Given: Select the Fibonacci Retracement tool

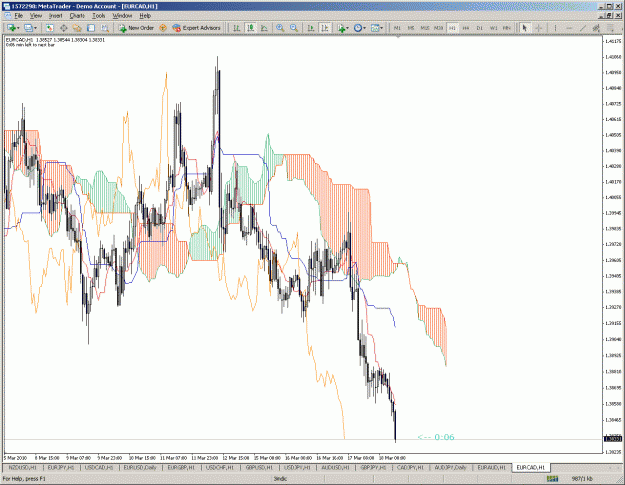Looking at the screenshot, I should pos(610,28).
